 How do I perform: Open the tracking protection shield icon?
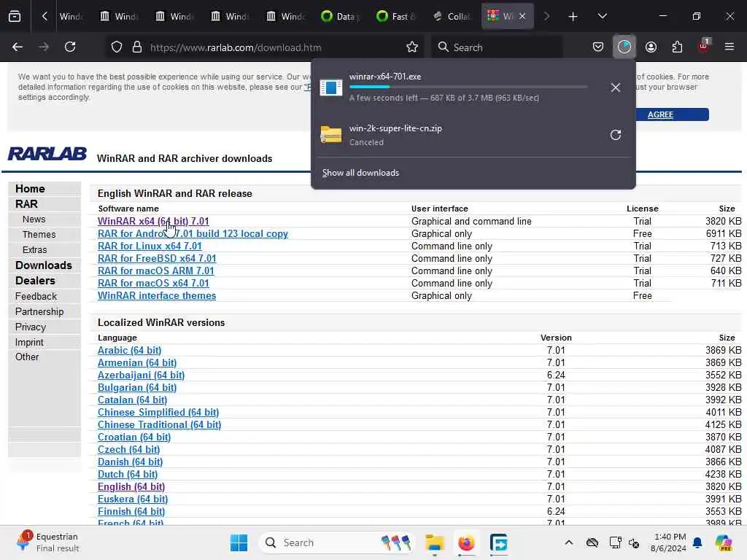pos(116,47)
